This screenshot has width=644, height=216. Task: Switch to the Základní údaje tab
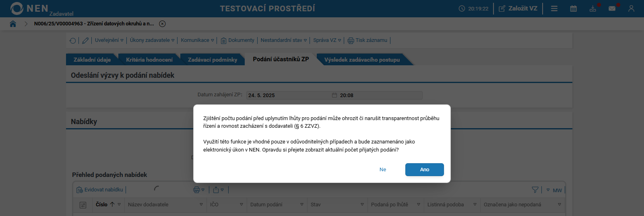click(x=92, y=60)
